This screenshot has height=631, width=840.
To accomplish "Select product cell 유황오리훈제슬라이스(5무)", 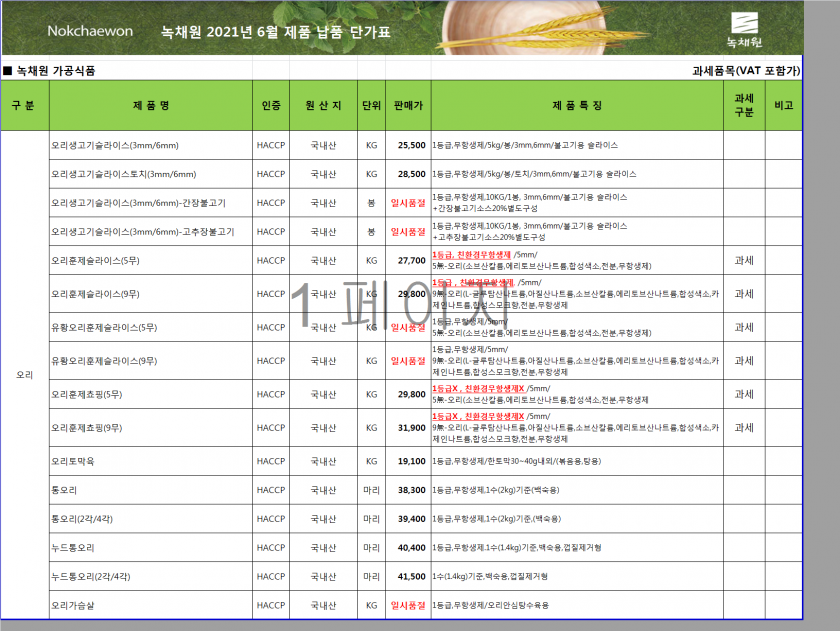I will 151,327.
